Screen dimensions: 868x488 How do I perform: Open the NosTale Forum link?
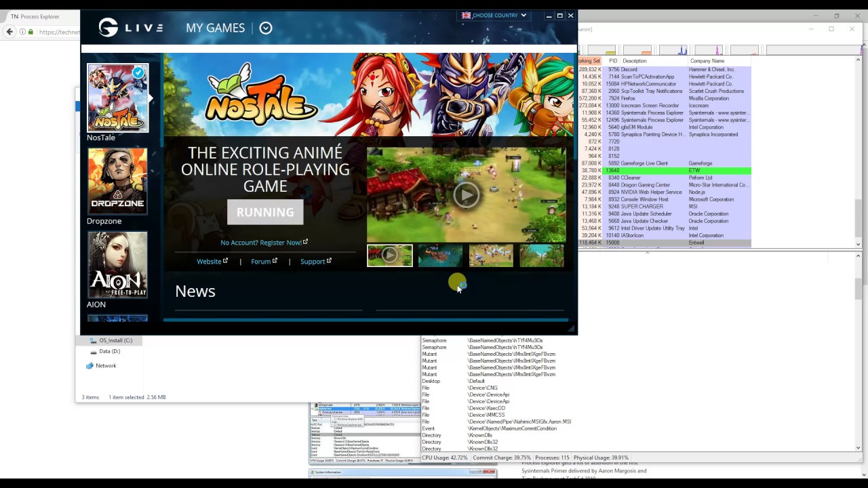[x=264, y=262]
